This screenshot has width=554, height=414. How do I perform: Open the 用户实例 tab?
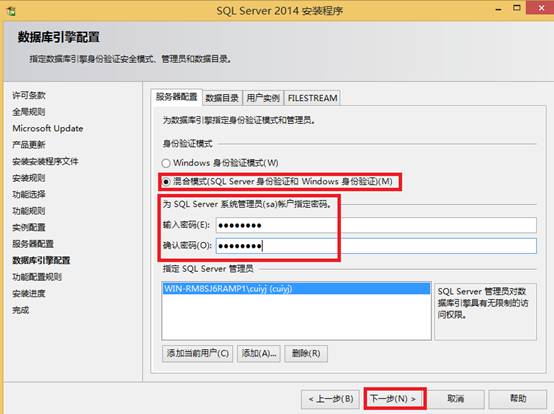(x=263, y=98)
